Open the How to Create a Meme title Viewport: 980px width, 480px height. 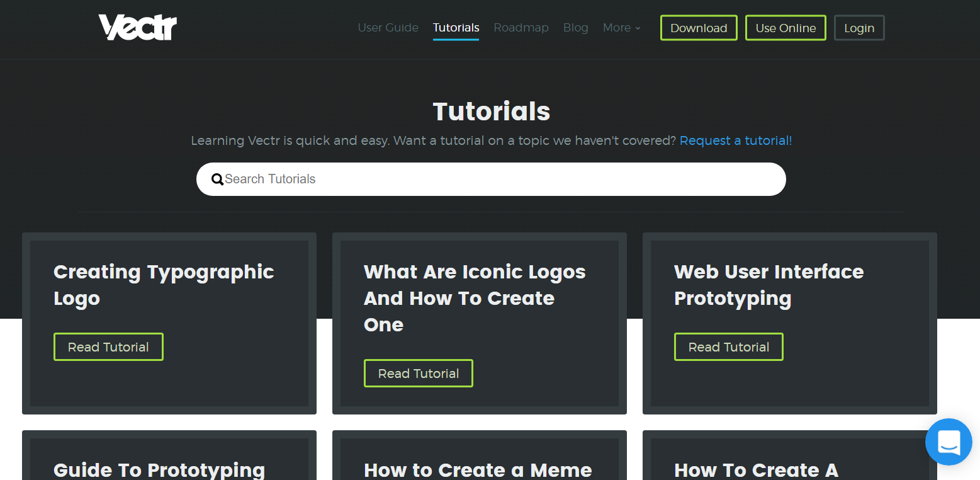478,470
